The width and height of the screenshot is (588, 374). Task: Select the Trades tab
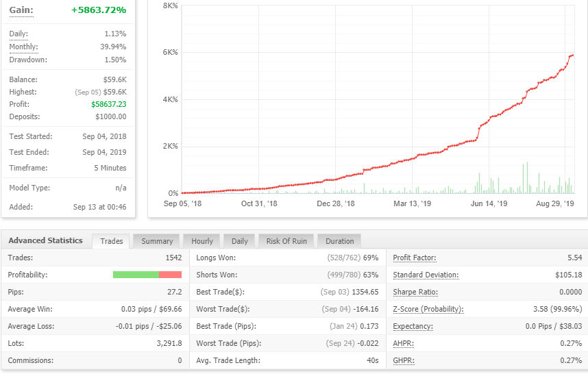pyautogui.click(x=112, y=241)
